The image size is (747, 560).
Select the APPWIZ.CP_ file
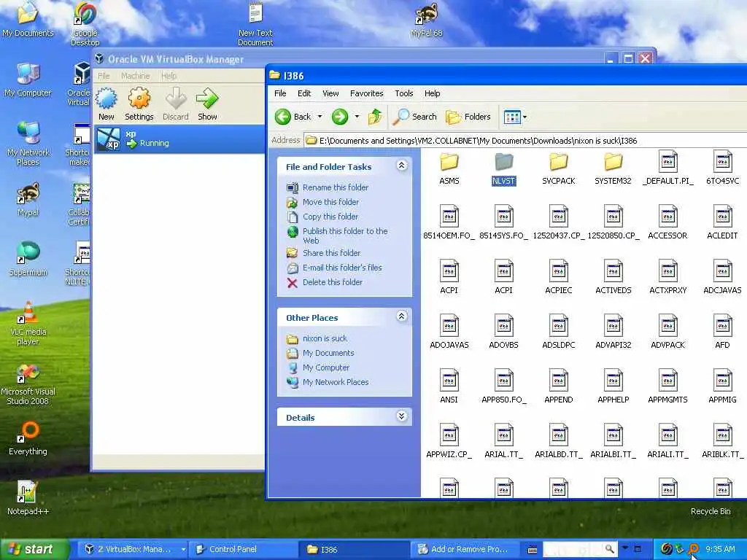449,443
